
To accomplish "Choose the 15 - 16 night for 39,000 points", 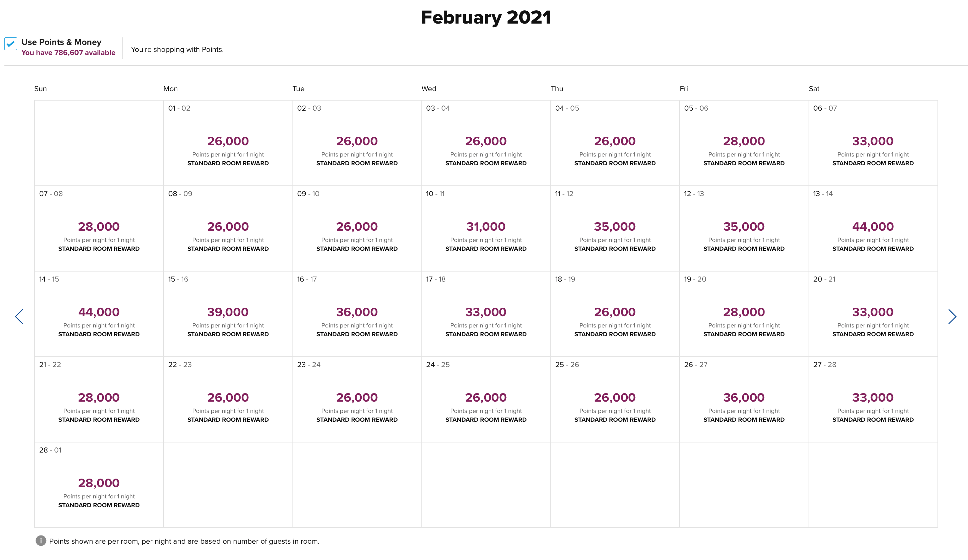I will (228, 314).
